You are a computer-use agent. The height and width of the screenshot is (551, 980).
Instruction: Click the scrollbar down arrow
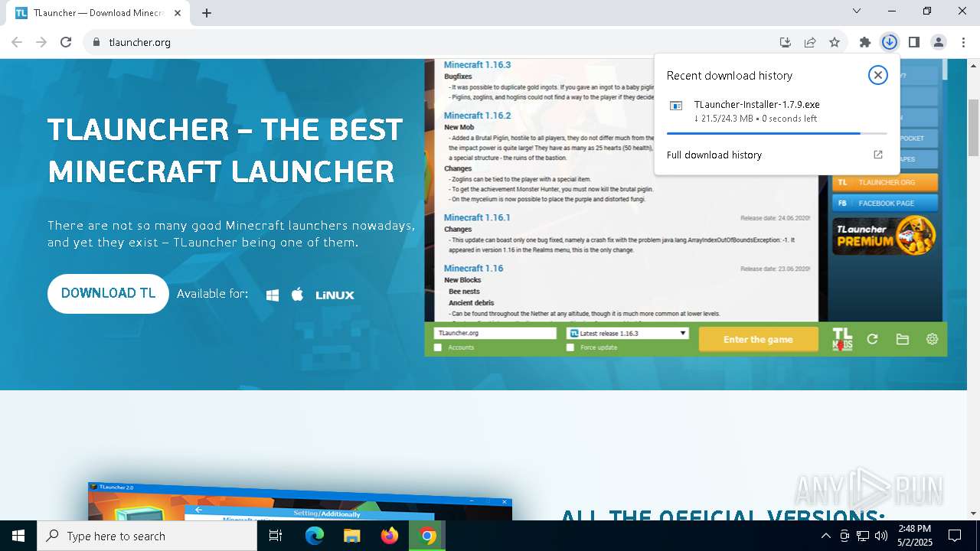point(974,514)
